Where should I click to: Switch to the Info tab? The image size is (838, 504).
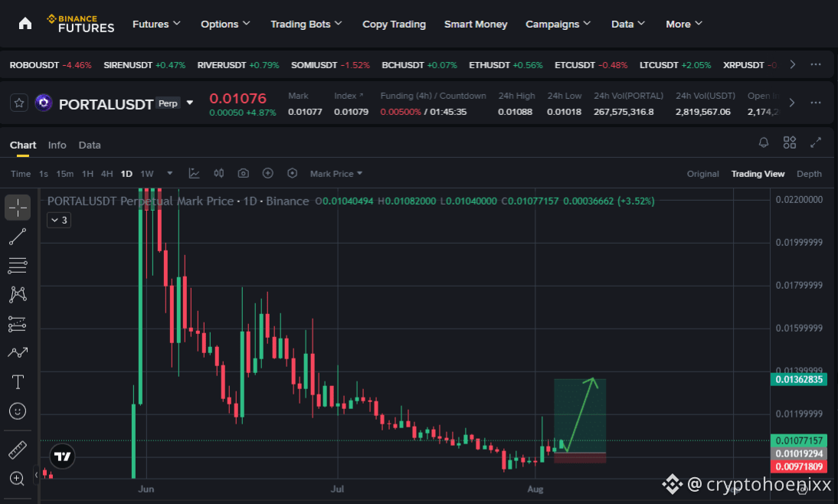pyautogui.click(x=57, y=145)
